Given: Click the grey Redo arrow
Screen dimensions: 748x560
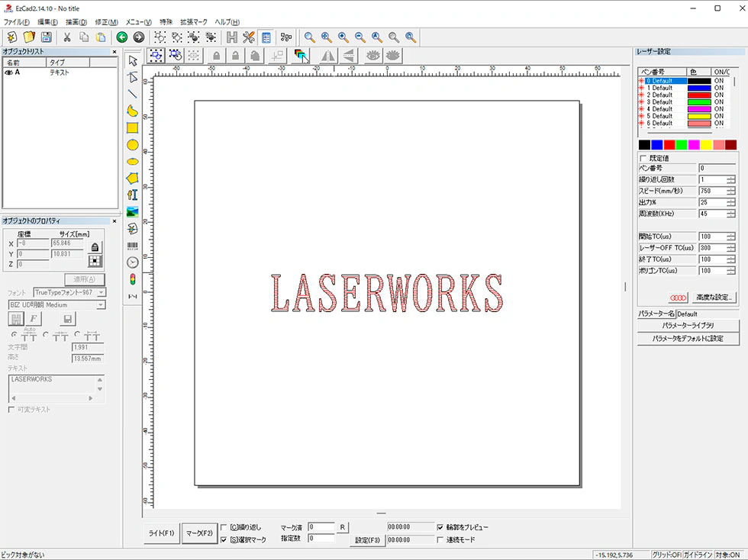Looking at the screenshot, I should 139,37.
